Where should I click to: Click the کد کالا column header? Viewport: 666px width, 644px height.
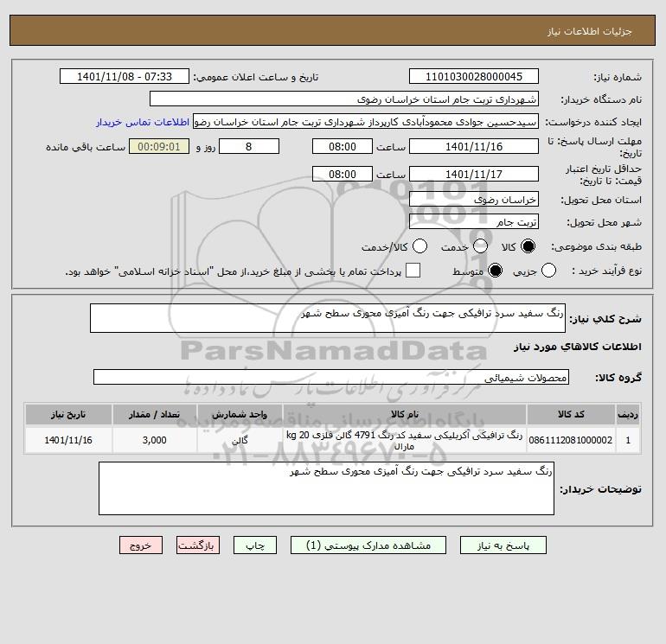[571, 414]
